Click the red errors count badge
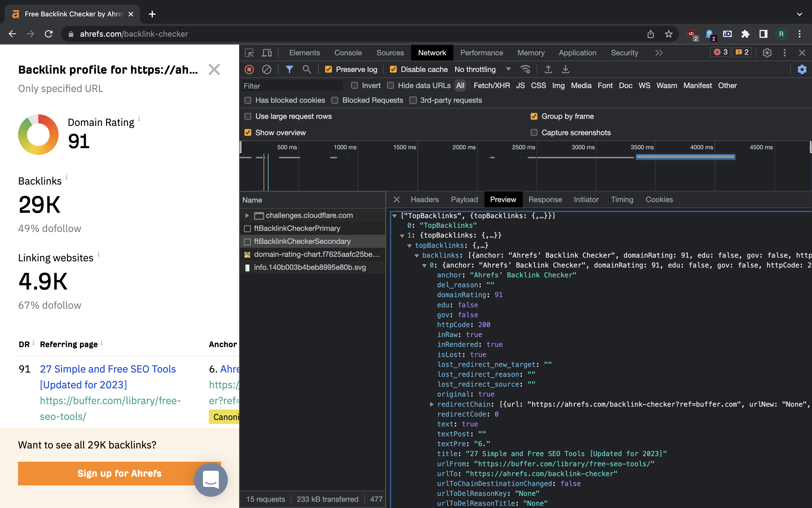This screenshot has width=812, height=508. tap(720, 52)
